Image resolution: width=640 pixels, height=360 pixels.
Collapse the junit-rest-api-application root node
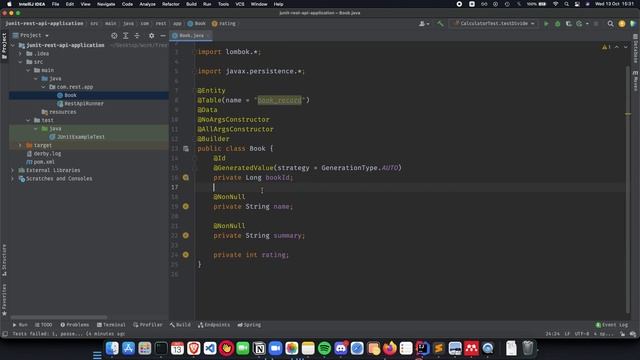(x=12, y=45)
